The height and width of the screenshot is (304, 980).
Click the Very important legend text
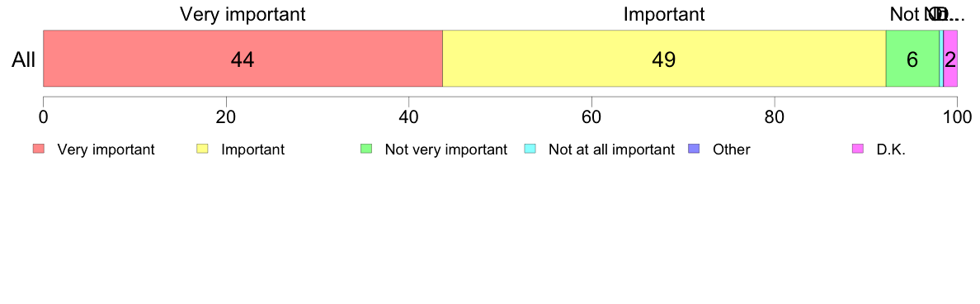(x=106, y=150)
